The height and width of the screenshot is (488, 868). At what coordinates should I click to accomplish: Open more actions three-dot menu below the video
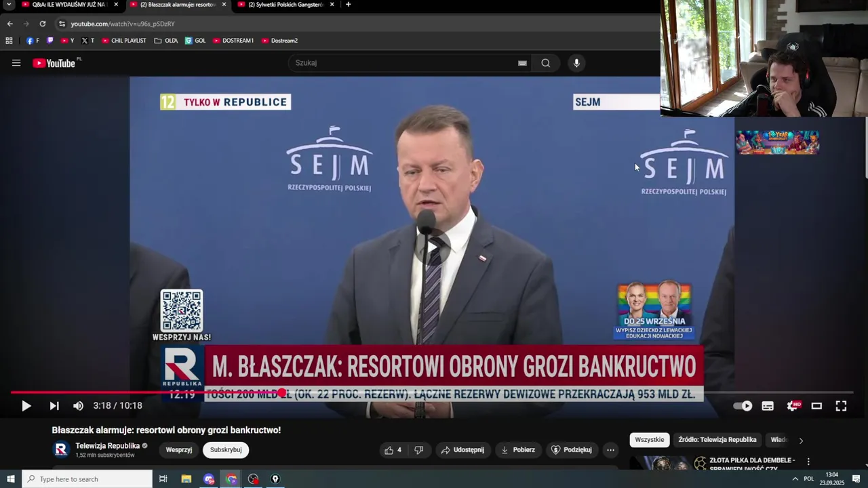point(610,450)
